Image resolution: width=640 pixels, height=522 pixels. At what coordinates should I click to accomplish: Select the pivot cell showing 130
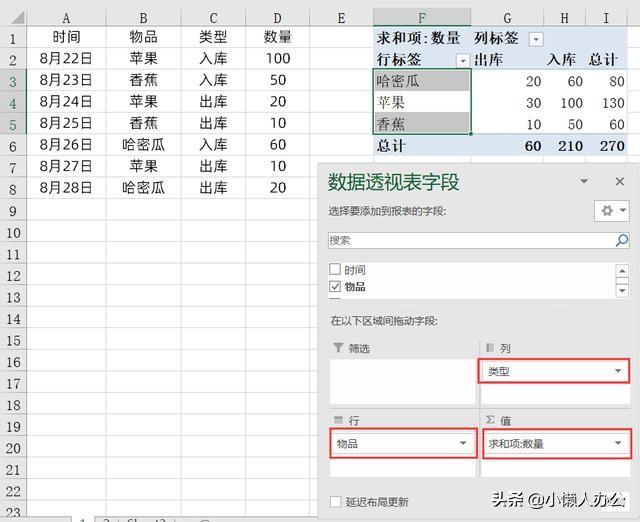(607, 102)
